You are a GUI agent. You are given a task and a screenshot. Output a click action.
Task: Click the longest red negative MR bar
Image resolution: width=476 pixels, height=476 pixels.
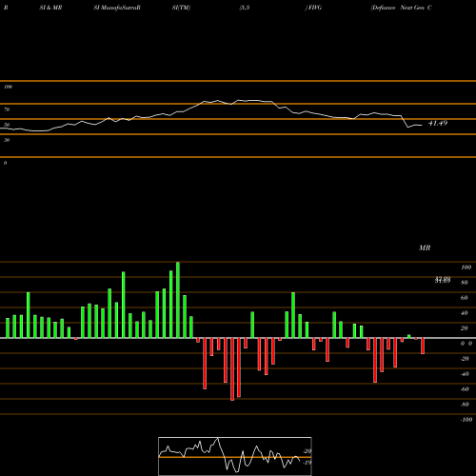point(232,369)
